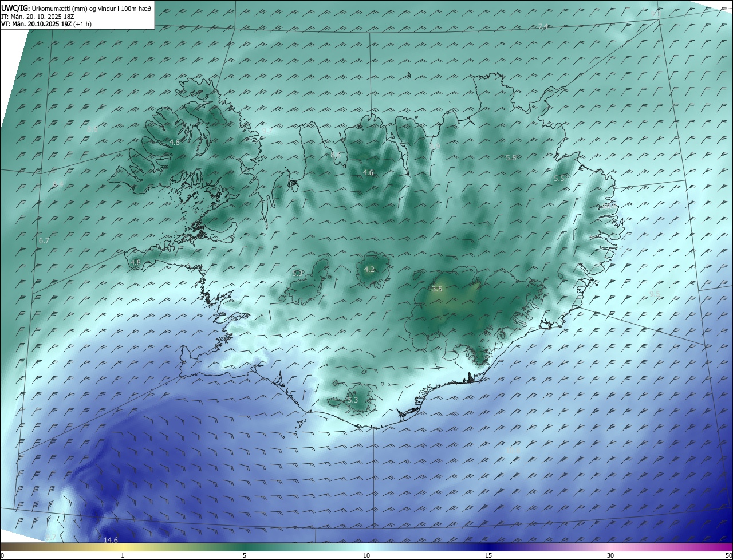The width and height of the screenshot is (733, 560).
Task: Click the 0 tick on the color scale
Action: click(2, 555)
